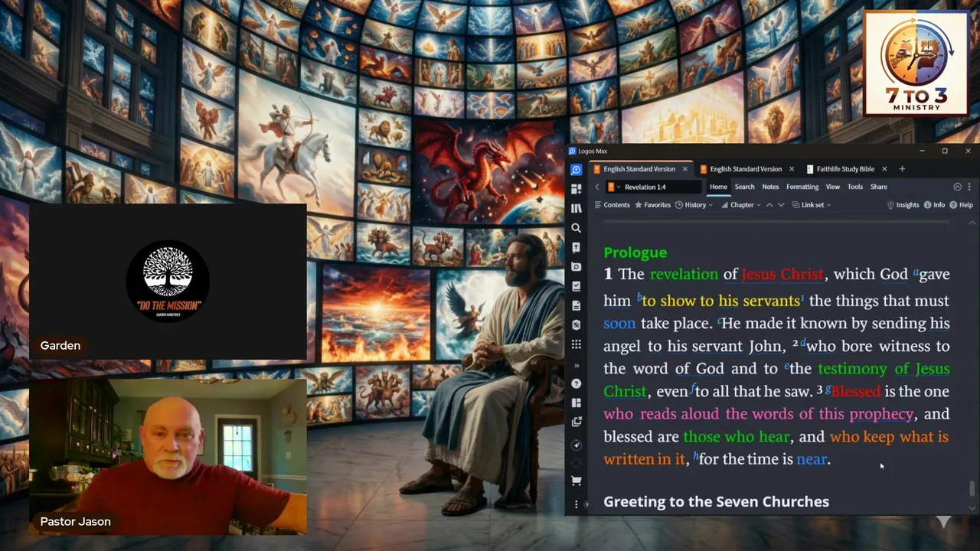Toggle the Insights lightbulb
Viewport: 980px width, 551px height.
[x=903, y=205]
